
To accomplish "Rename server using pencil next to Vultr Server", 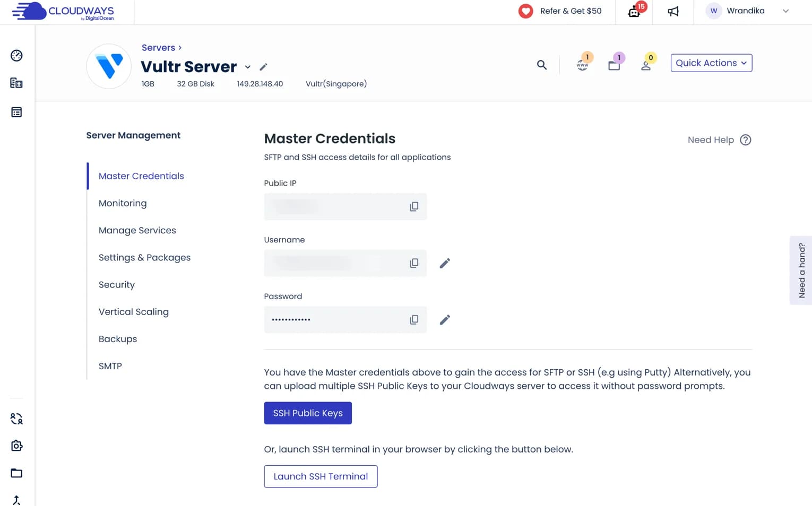I will coord(263,67).
